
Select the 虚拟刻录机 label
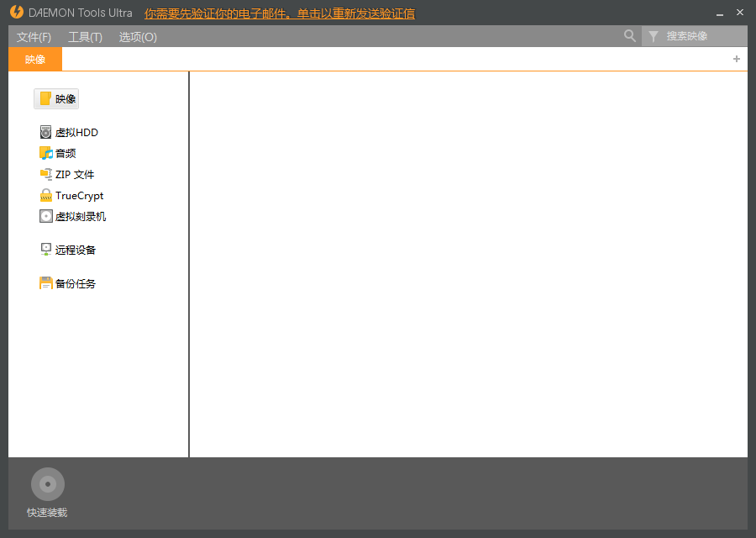tap(81, 216)
